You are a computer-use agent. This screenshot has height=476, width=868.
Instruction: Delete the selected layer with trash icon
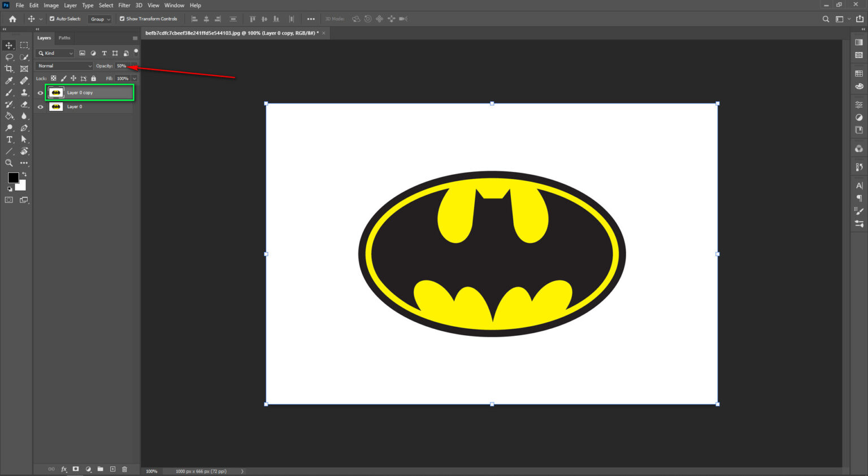point(124,469)
